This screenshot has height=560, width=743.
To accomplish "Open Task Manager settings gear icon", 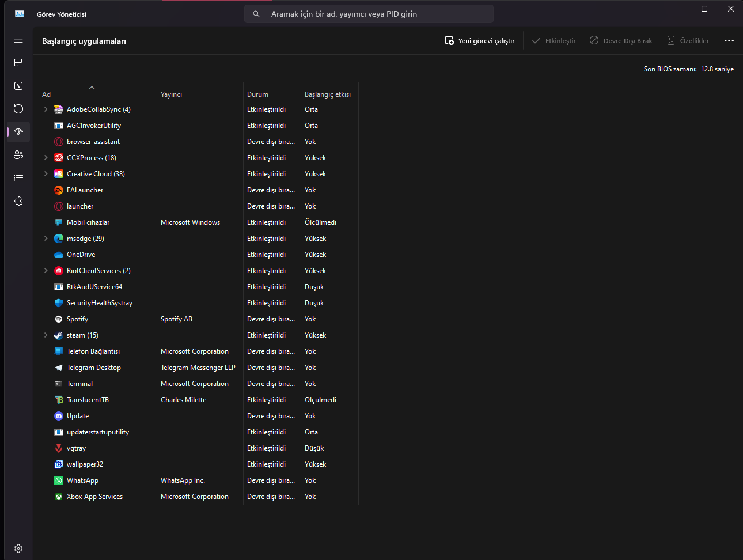I will pyautogui.click(x=18, y=548).
